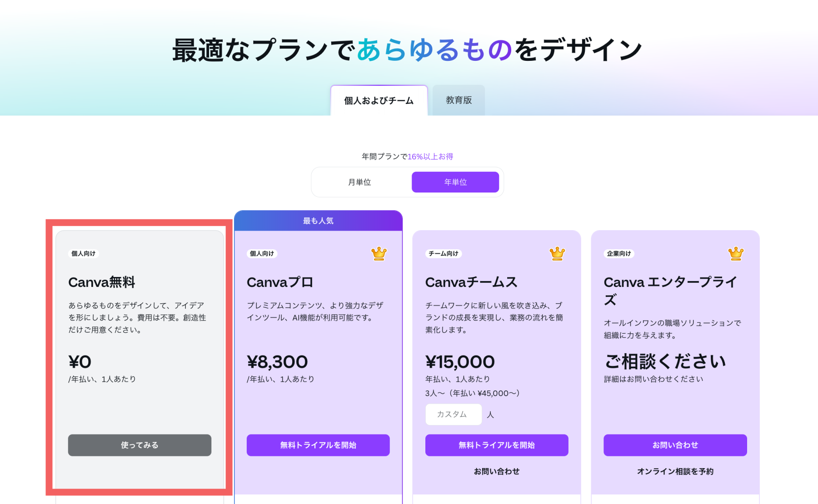
Task: Click the 16%以上お得 highlighted text
Action: click(430, 157)
